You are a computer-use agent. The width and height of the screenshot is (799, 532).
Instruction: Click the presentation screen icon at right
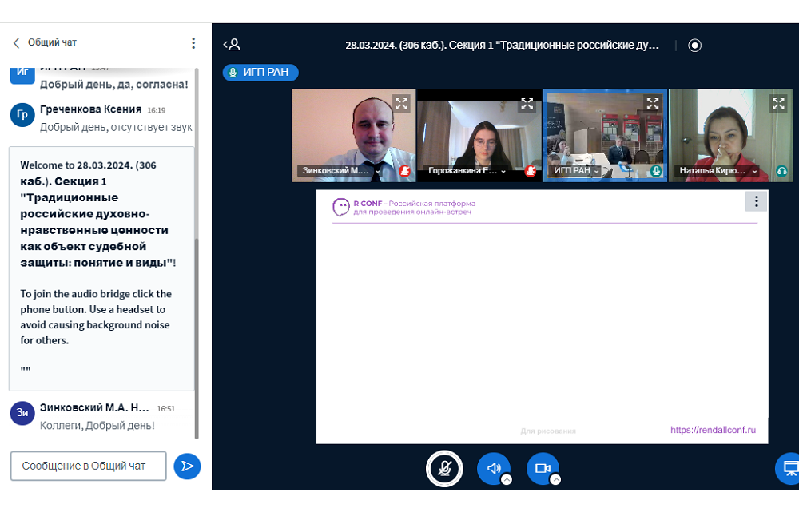(789, 468)
